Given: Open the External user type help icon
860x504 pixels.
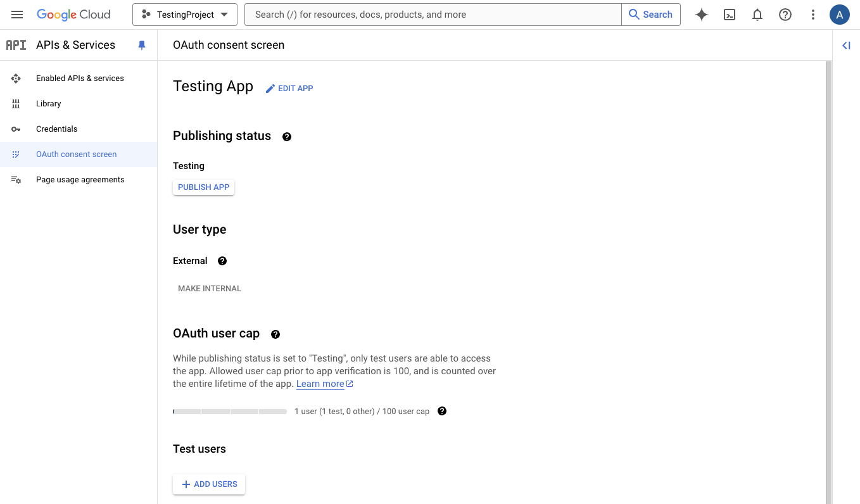Looking at the screenshot, I should (x=222, y=261).
